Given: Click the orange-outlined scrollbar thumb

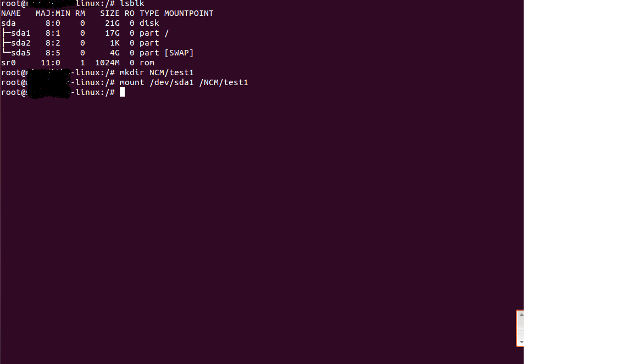Looking at the screenshot, I should 520,328.
